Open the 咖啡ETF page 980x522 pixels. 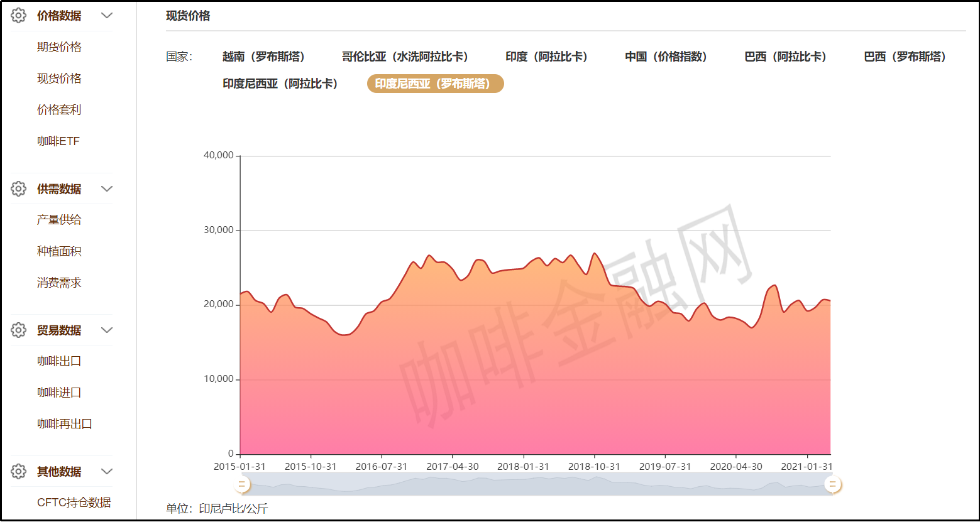coord(58,141)
